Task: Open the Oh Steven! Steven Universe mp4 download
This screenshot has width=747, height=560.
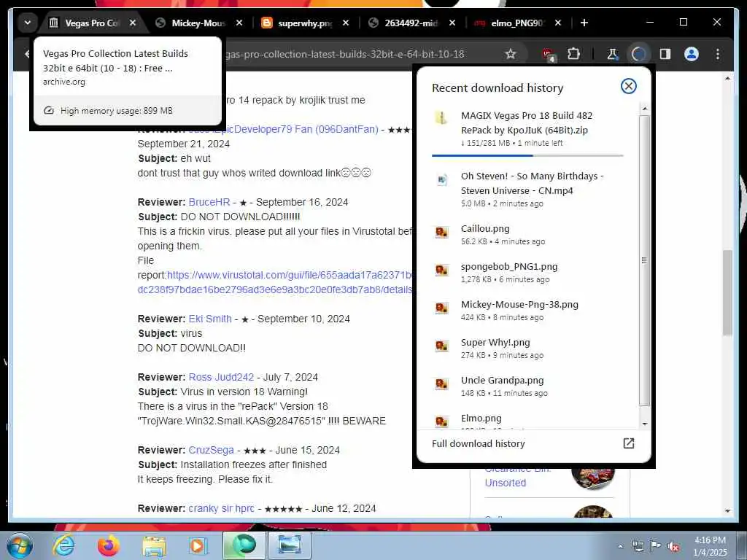Action: pos(527,190)
